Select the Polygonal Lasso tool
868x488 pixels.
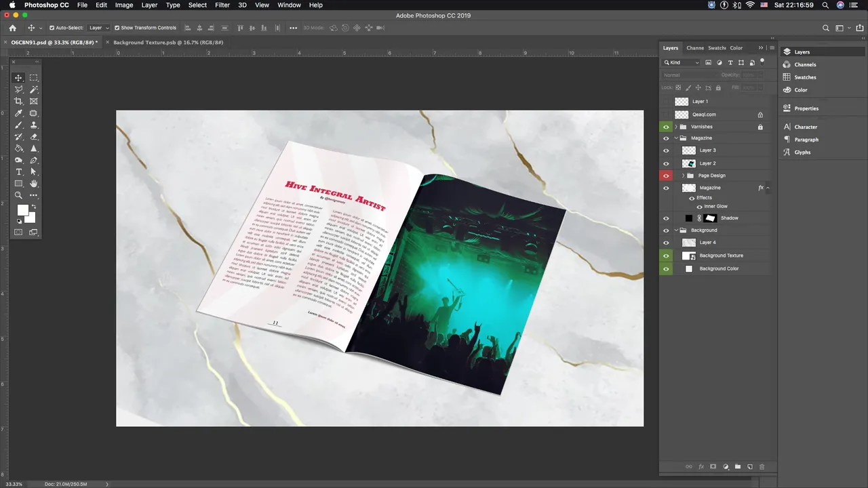point(18,89)
